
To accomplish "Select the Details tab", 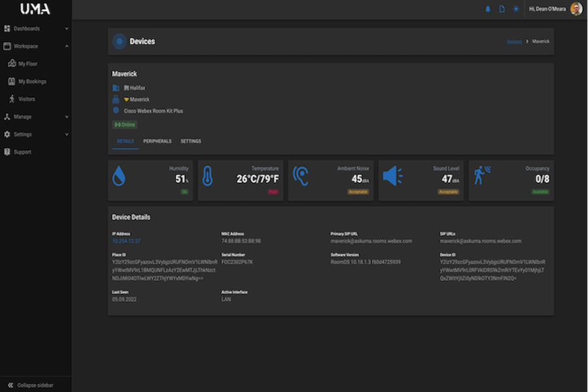I will click(x=125, y=141).
